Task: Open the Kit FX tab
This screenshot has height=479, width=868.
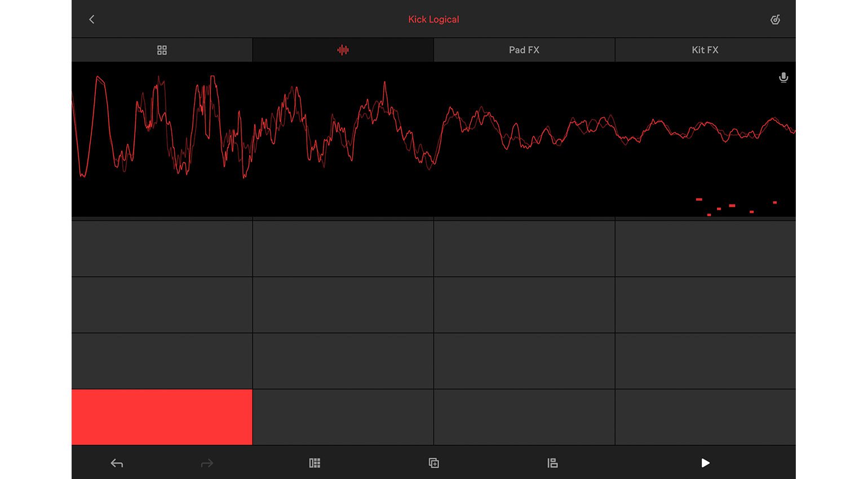Action: [705, 50]
